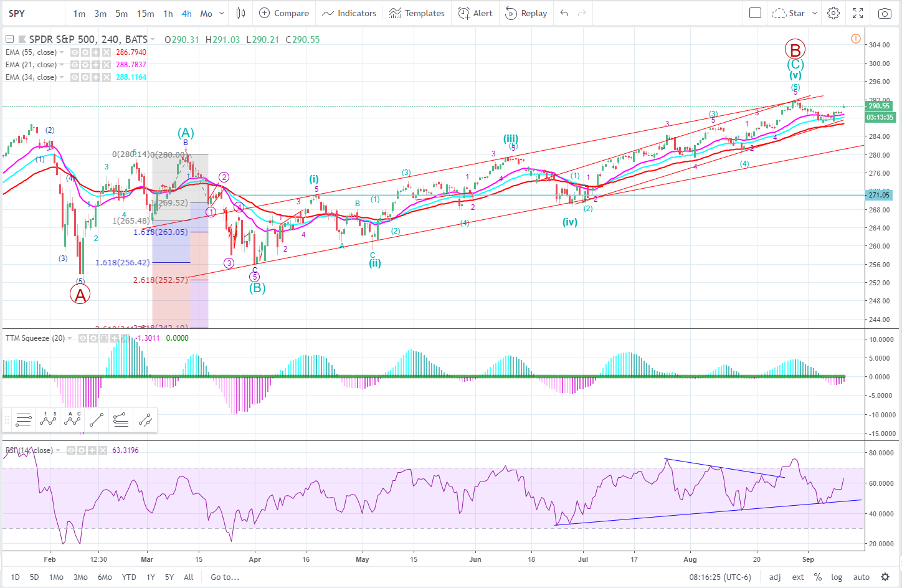
Task: Grab the drawing toolbar drag handle
Action: (7, 420)
